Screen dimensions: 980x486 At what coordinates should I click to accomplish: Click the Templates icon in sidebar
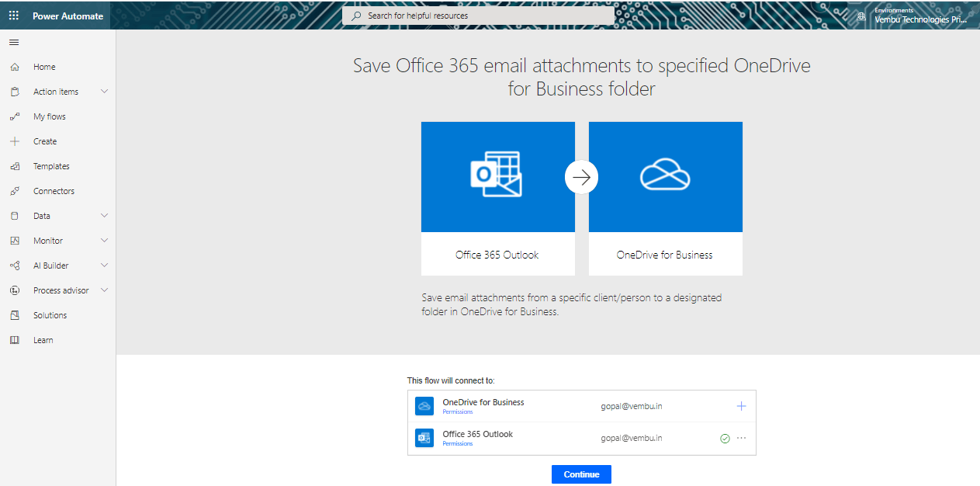point(15,166)
